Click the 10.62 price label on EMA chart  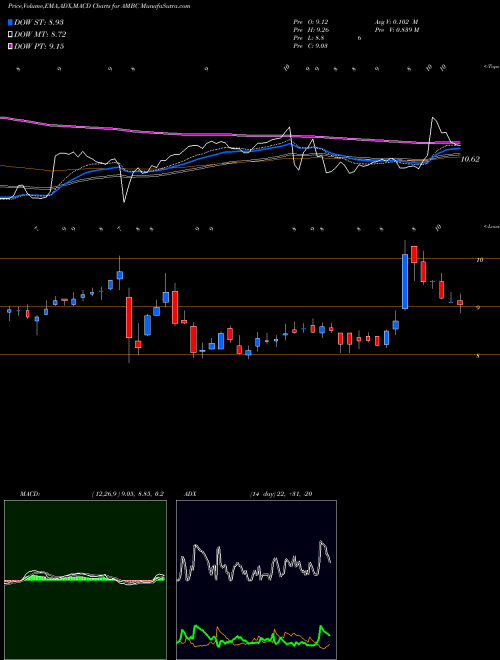[x=470, y=159]
